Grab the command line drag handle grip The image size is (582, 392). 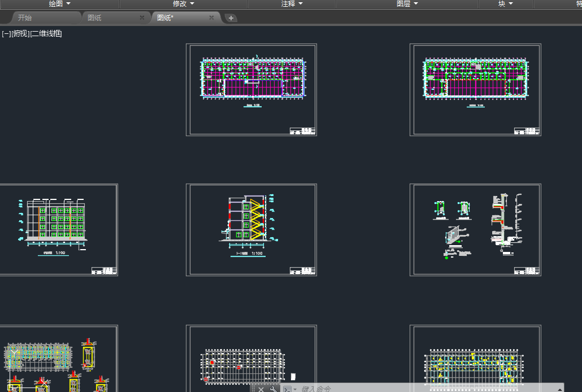254,389
